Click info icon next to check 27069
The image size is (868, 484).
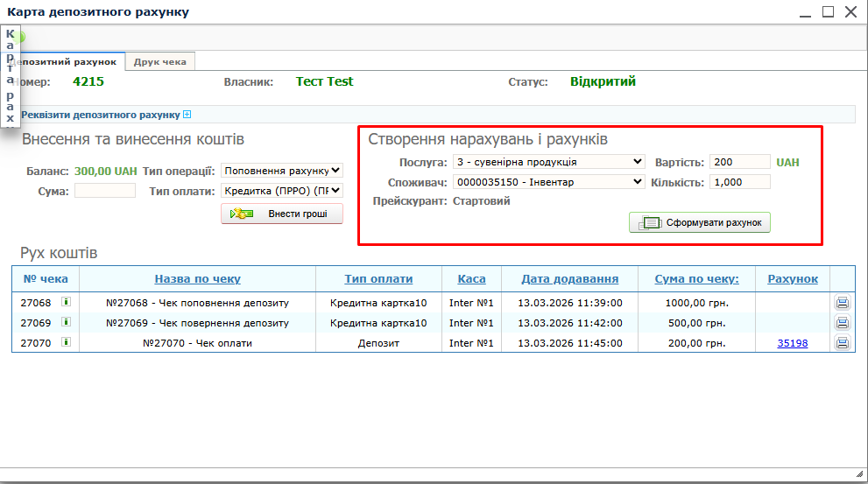pos(66,322)
